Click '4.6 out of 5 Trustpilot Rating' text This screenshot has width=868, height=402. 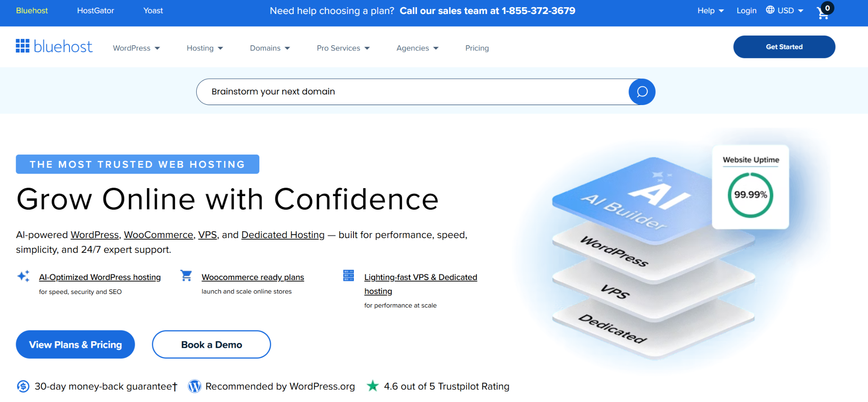[x=446, y=386]
